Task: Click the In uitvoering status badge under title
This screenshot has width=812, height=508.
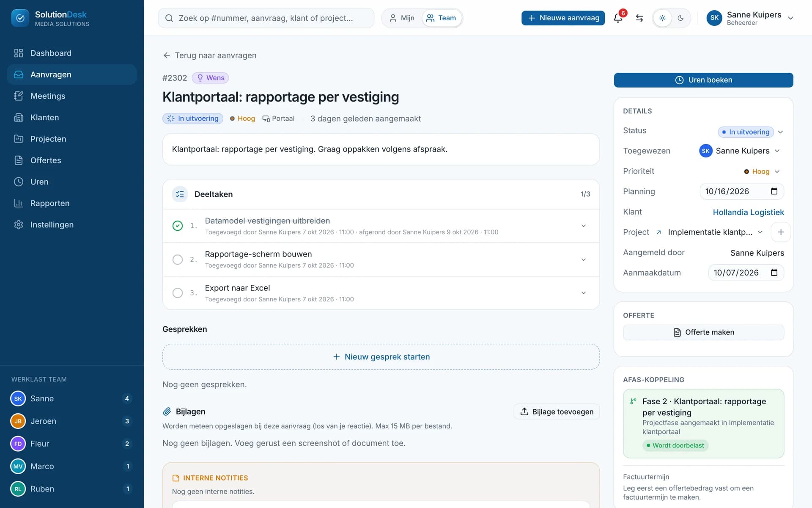Action: 193,119
